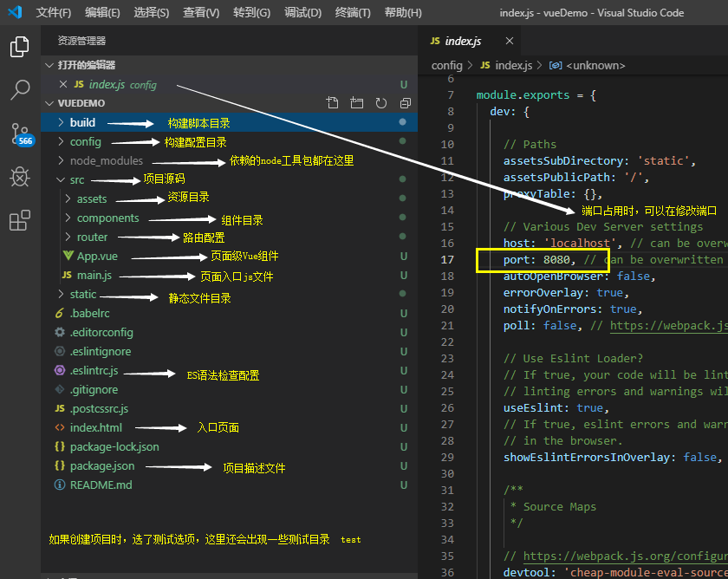Viewport: 728px width, 579px height.
Task: Open main.js file in explorer
Action: tap(230, 275)
